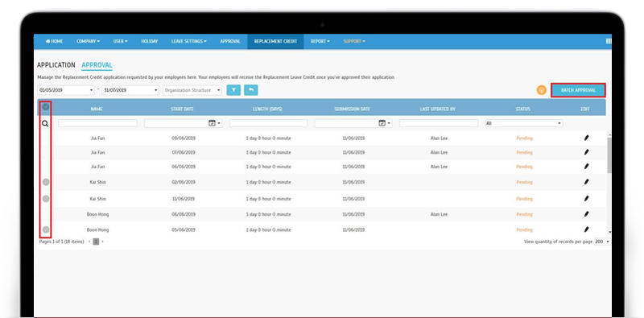Image resolution: width=644 pixels, height=318 pixels.
Task: Select the checkbox for Boon Hong 05/06/2019
Action: click(46, 229)
